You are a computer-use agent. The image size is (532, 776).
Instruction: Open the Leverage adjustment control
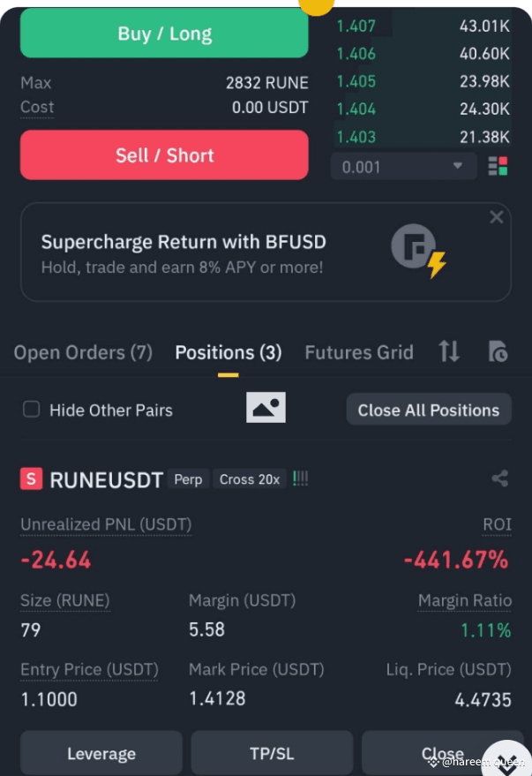[101, 754]
